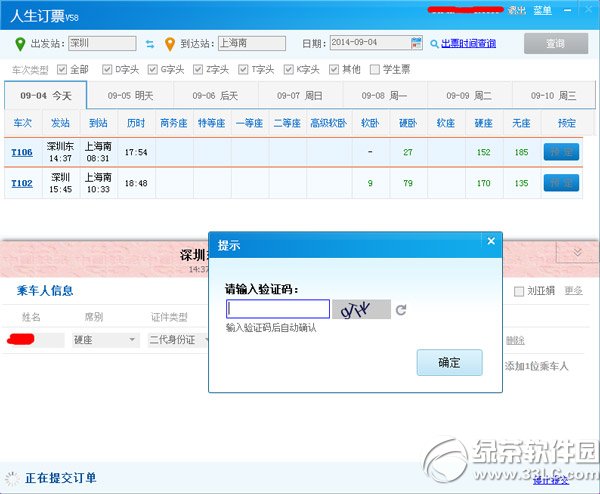
Task: Open train T106 details link
Action: 21,153
